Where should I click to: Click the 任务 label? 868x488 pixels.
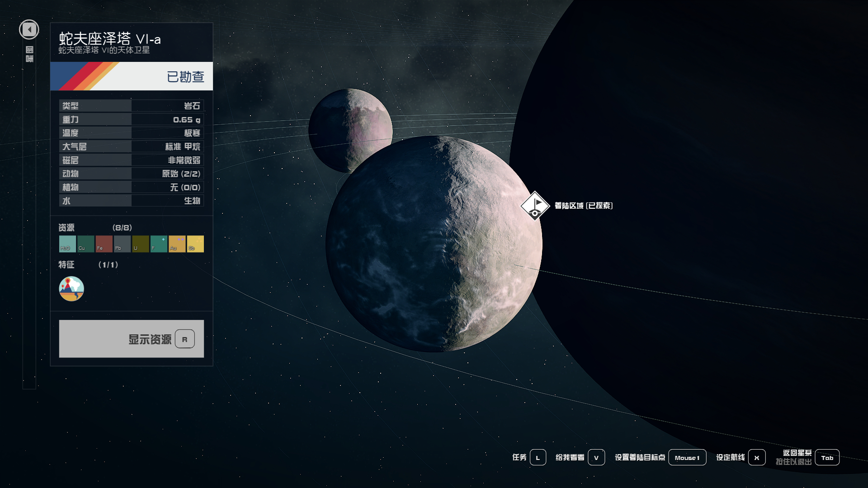[519, 458]
